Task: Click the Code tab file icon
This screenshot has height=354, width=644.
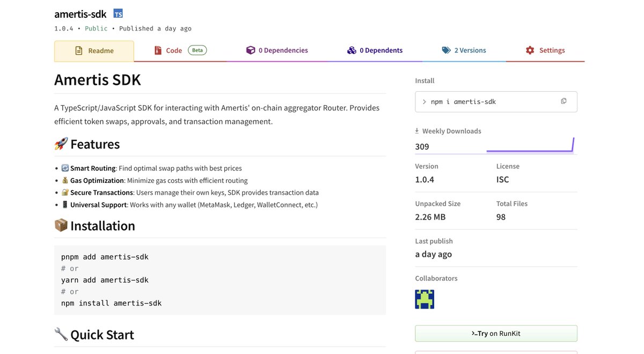Action: click(158, 50)
